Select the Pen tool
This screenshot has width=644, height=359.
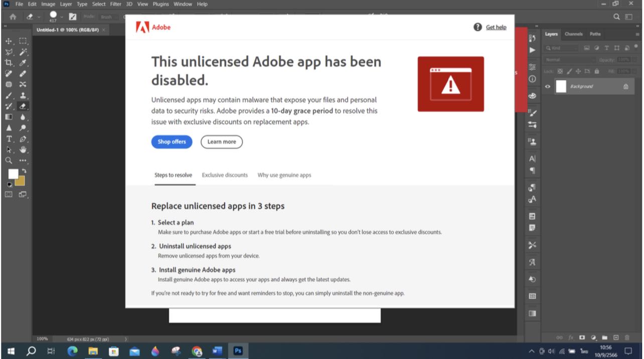click(23, 139)
